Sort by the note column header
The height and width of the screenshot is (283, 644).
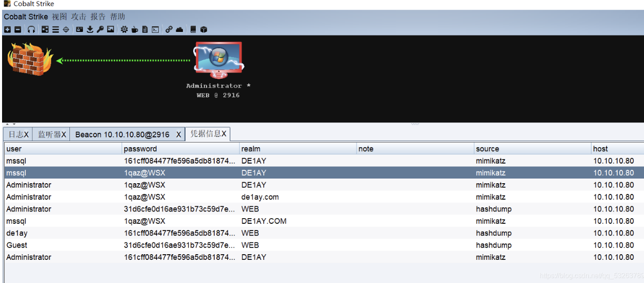click(x=415, y=149)
